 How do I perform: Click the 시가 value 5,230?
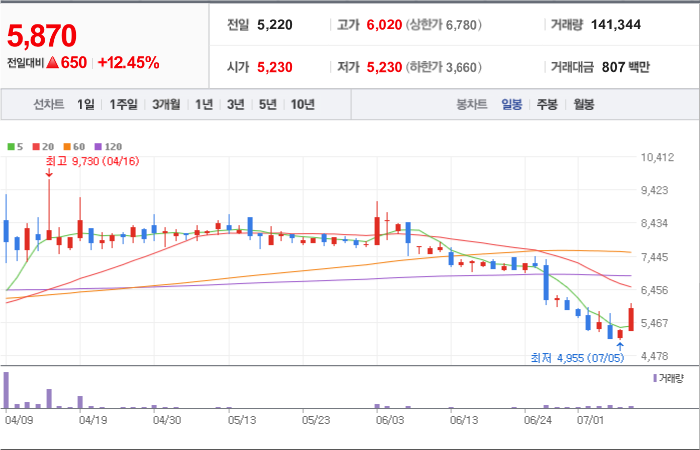click(275, 67)
